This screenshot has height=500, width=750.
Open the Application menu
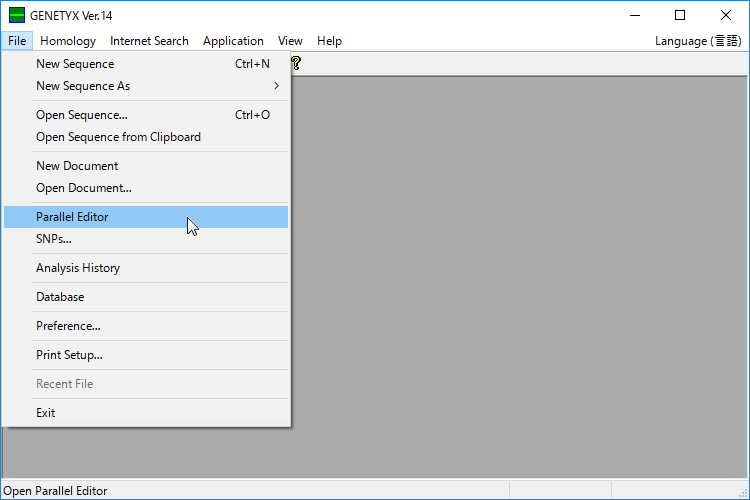click(x=233, y=41)
